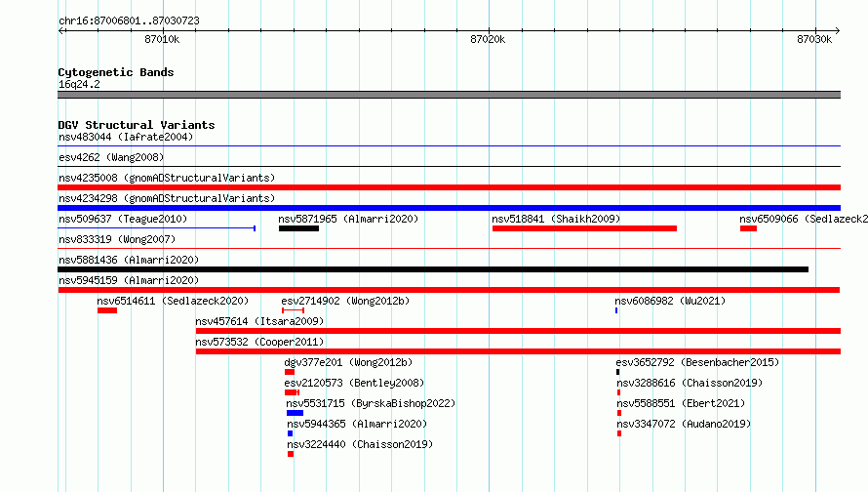Click the 87030k ruler tick label

click(x=814, y=39)
